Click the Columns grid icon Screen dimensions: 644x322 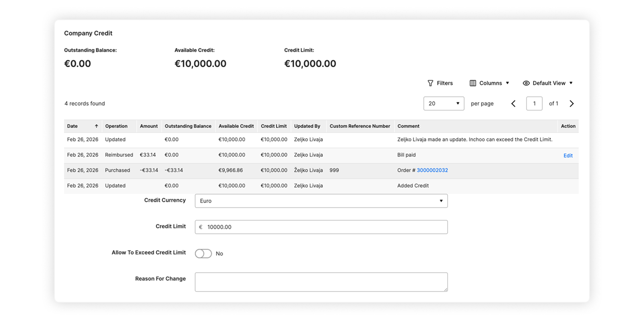point(473,83)
